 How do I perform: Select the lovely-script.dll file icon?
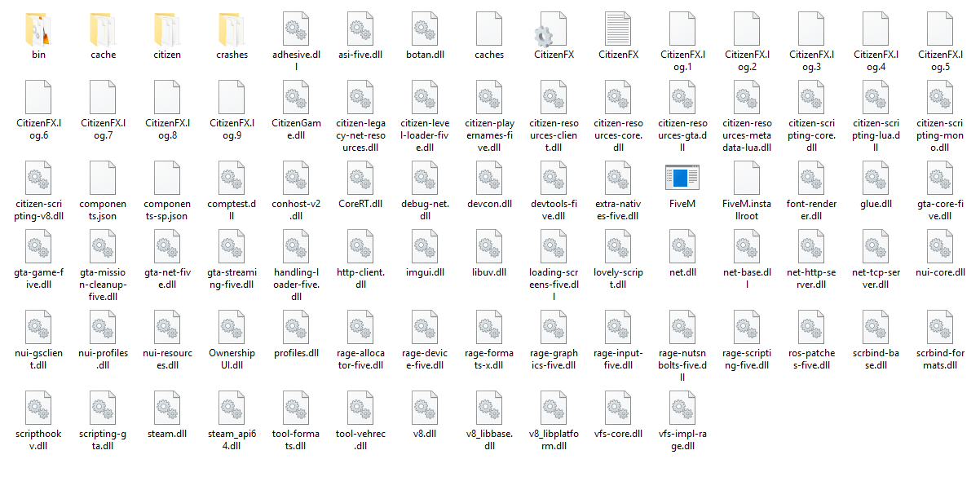pyautogui.click(x=619, y=246)
